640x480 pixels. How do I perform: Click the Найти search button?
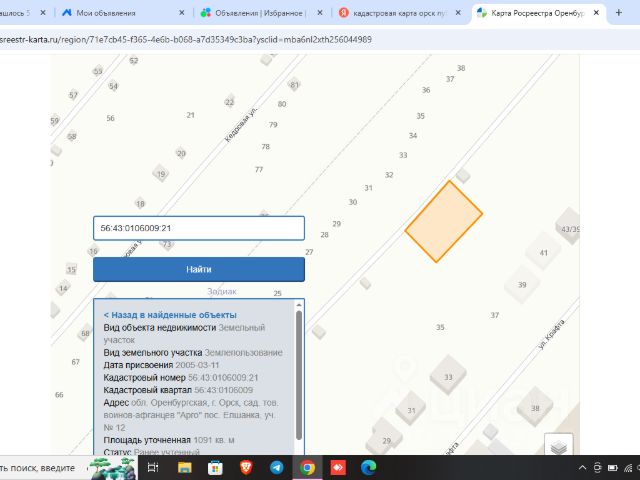coord(199,269)
